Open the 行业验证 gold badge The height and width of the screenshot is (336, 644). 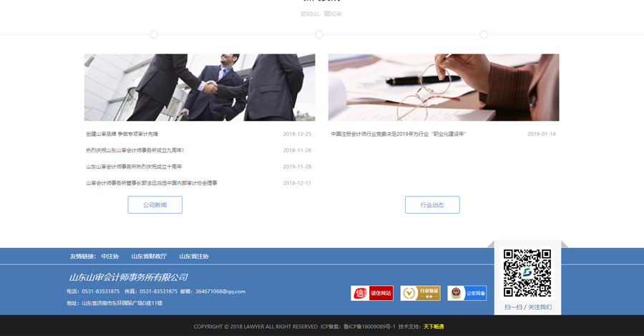pos(421,293)
